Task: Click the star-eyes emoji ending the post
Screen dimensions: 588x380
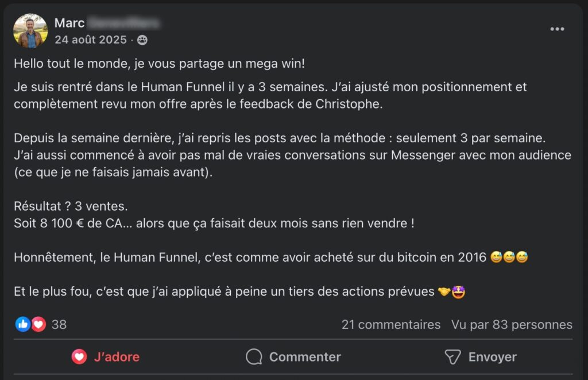Action: tap(458, 292)
